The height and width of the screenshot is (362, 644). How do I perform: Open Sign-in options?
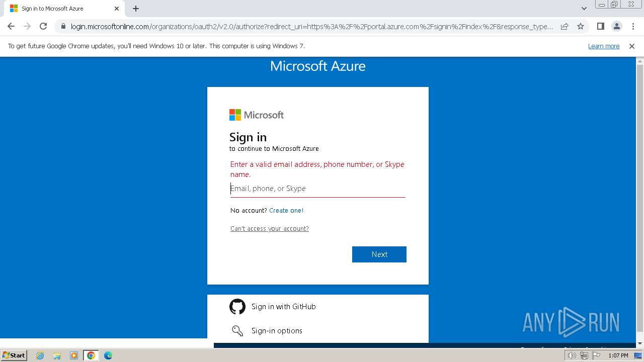(x=277, y=331)
